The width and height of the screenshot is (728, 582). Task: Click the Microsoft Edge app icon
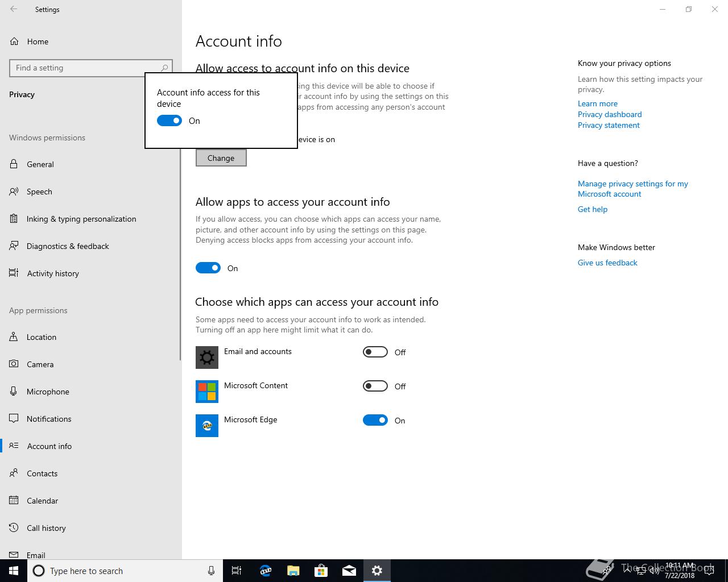207,426
